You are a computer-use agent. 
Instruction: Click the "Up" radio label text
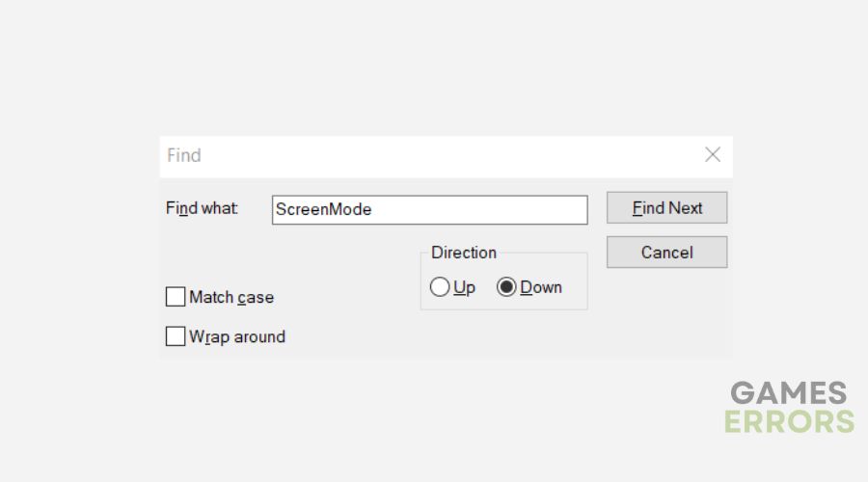(464, 287)
